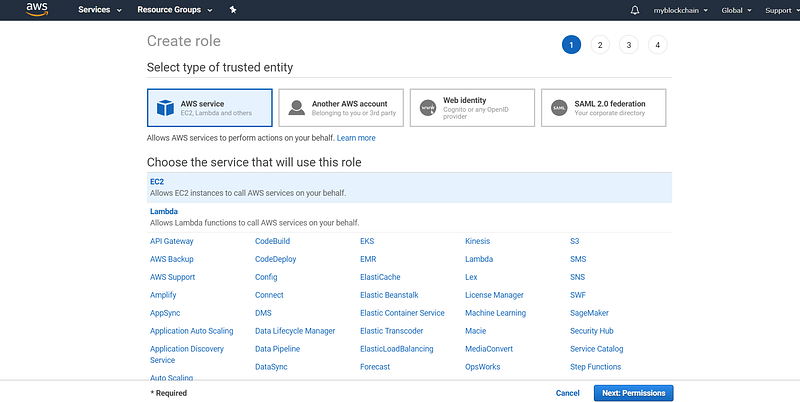Choose CodeDeploy service
The width and height of the screenshot is (800, 402).
(x=276, y=259)
